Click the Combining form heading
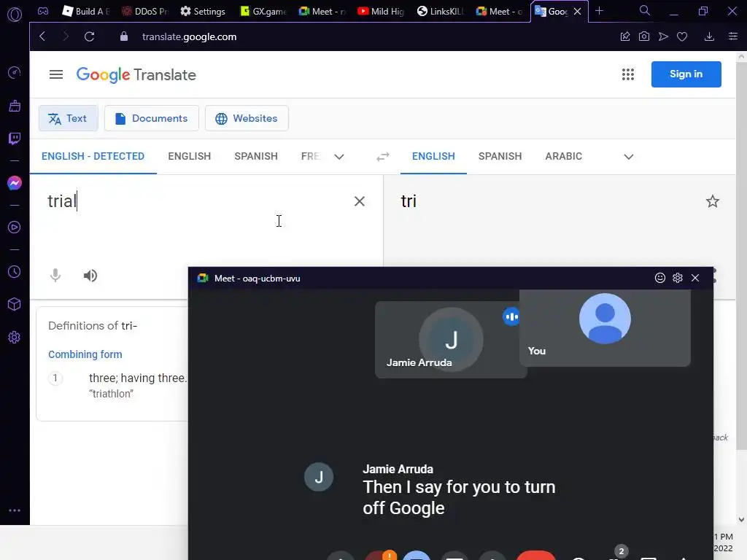Image resolution: width=747 pixels, height=560 pixels. click(85, 354)
